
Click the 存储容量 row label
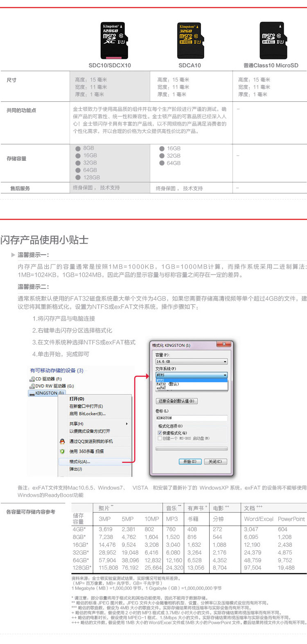(x=16, y=159)
